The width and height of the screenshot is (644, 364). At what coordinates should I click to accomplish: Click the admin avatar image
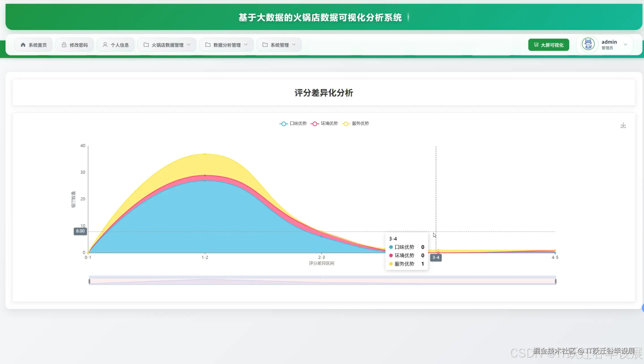pos(588,44)
